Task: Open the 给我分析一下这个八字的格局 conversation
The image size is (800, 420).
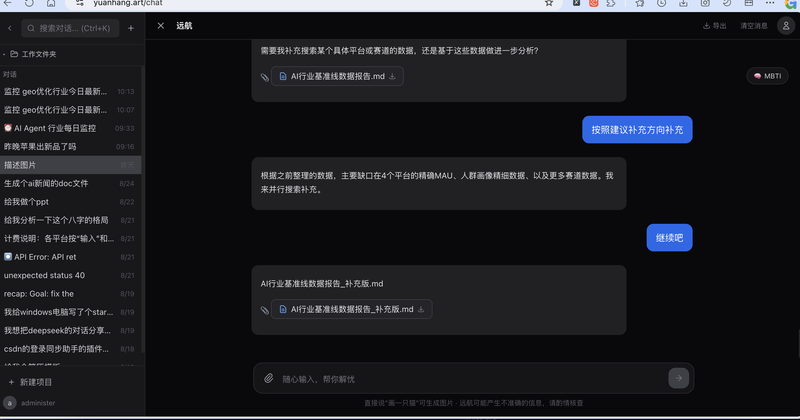Action: click(x=70, y=220)
